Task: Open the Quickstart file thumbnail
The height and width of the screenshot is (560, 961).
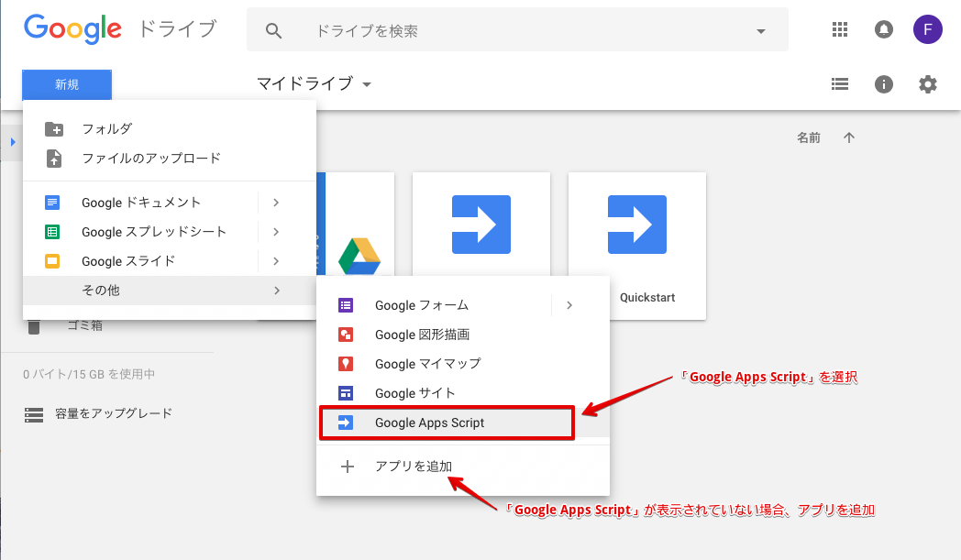Action: tap(636, 246)
